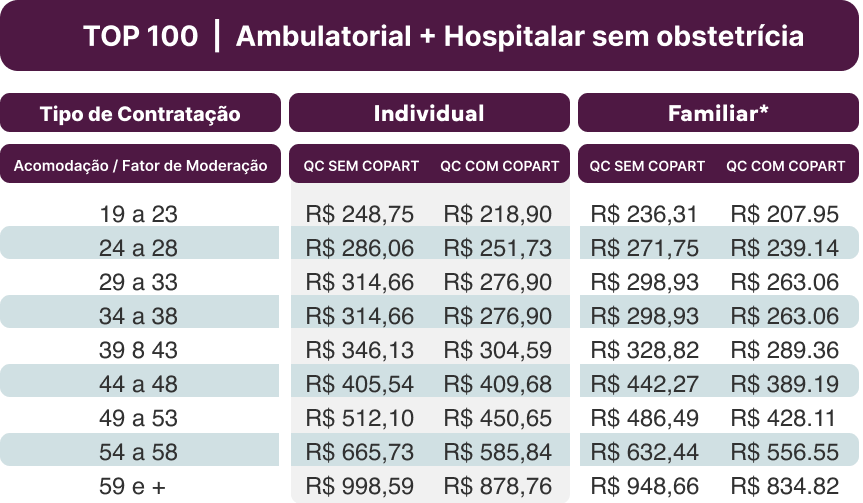The width and height of the screenshot is (863, 503).
Task: Select the R$ 834.82 price cell
Action: point(785,487)
